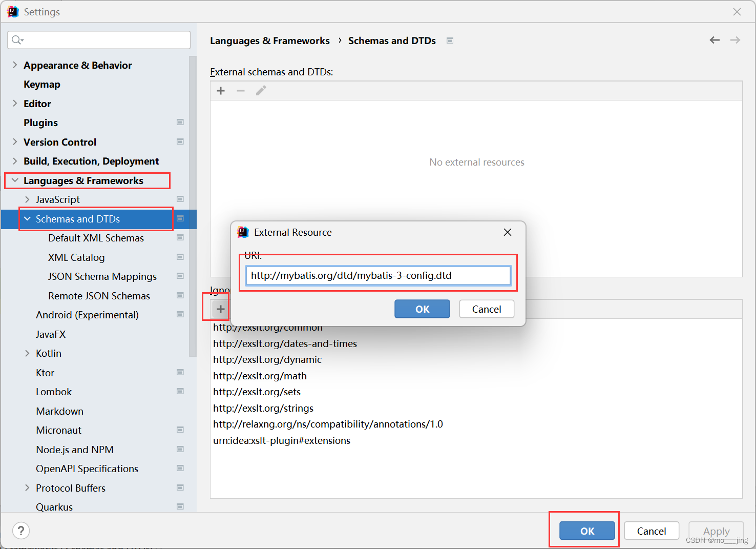Select the edit pencil icon in schemas toolbar
The width and height of the screenshot is (756, 549).
(x=261, y=90)
